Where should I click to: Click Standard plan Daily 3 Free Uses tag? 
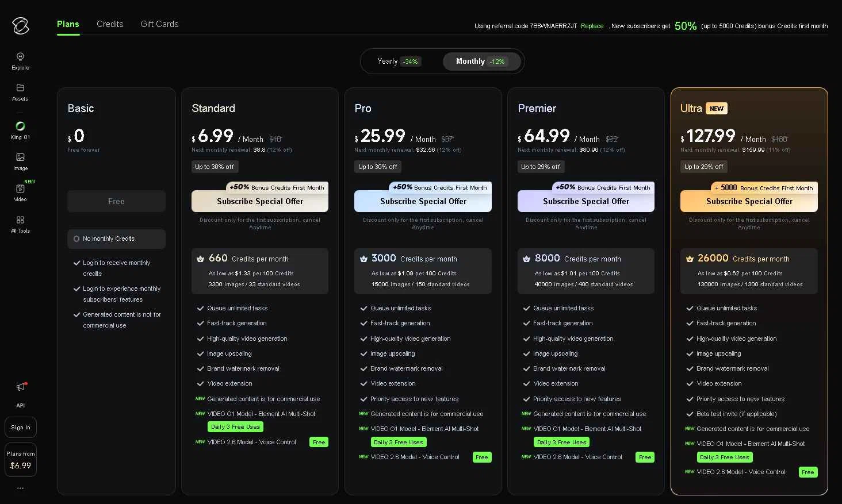point(236,427)
